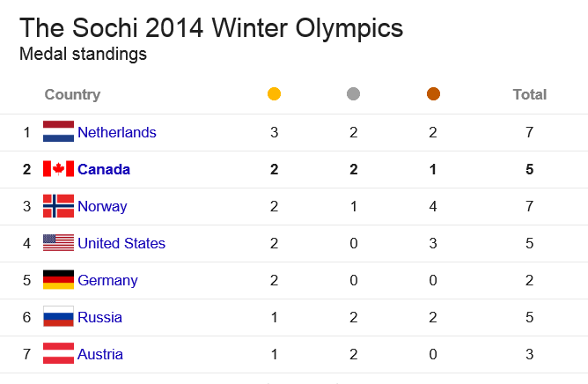This screenshot has width=588, height=384.
Task: Open the Germany country link
Action: point(107,280)
